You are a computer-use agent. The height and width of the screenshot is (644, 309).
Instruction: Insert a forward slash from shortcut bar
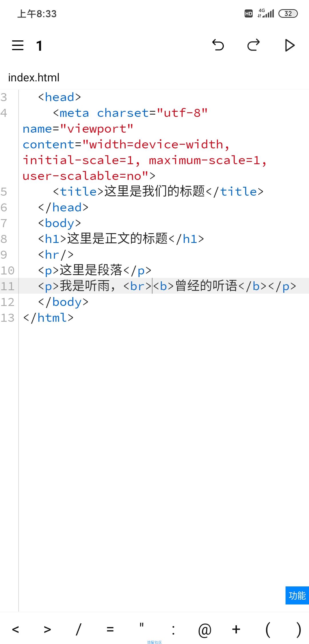[79, 629]
